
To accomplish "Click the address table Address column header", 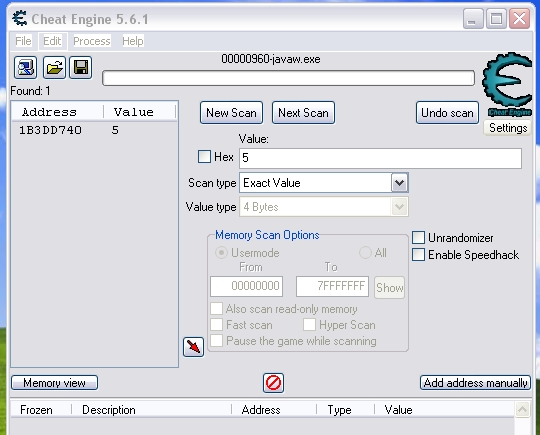I will pyautogui.click(x=274, y=410).
